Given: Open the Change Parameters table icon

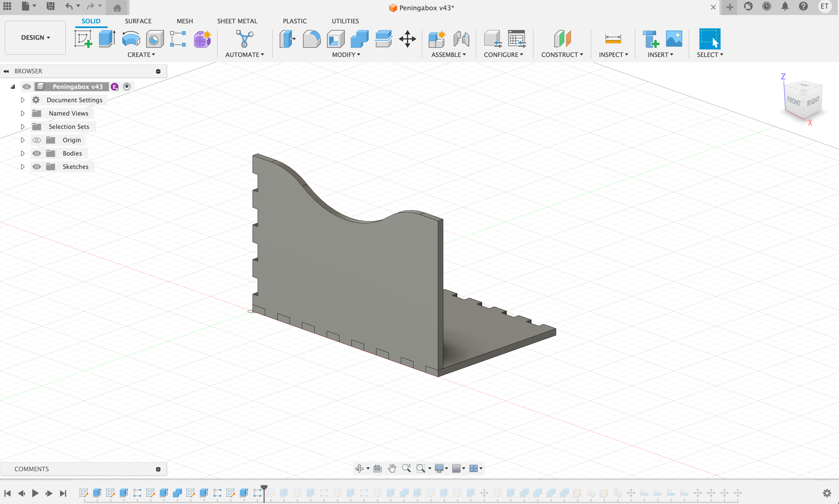Looking at the screenshot, I should (517, 39).
